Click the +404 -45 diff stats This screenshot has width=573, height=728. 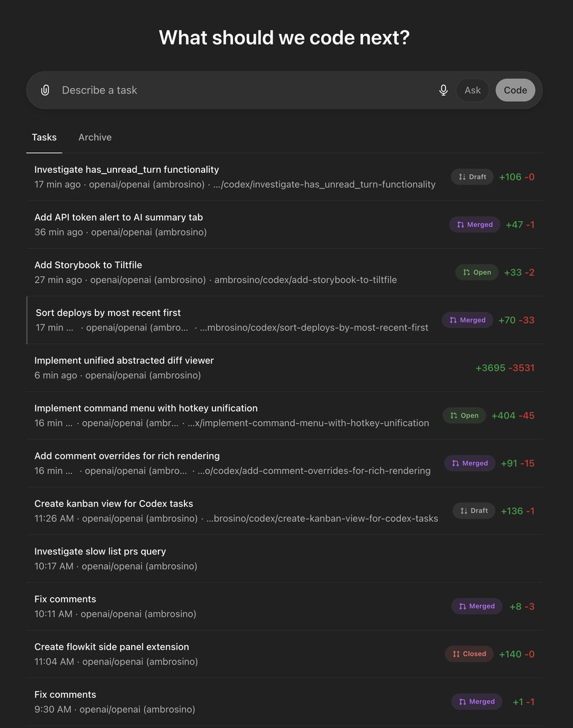(x=513, y=416)
